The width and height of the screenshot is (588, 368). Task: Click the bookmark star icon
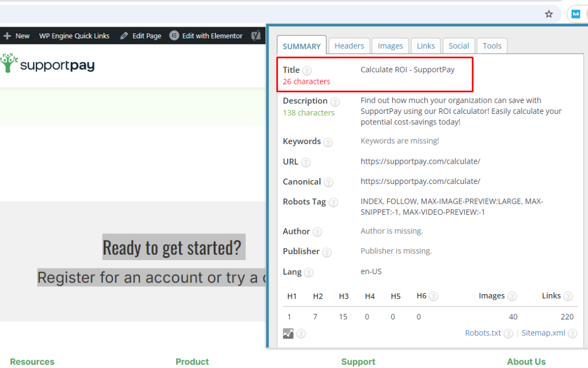[549, 14]
